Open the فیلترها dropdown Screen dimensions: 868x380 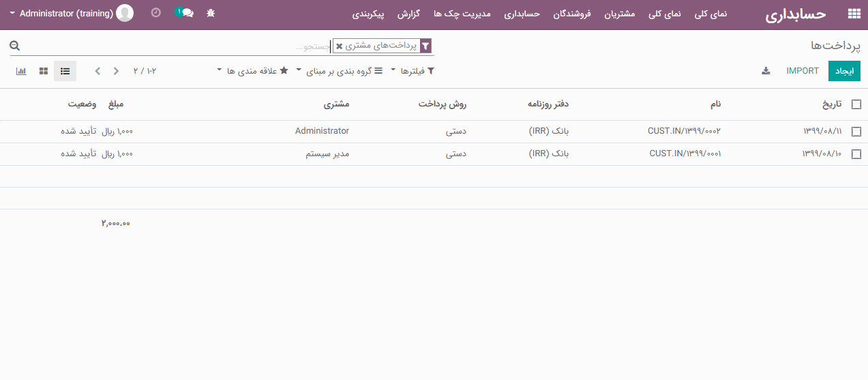click(411, 71)
